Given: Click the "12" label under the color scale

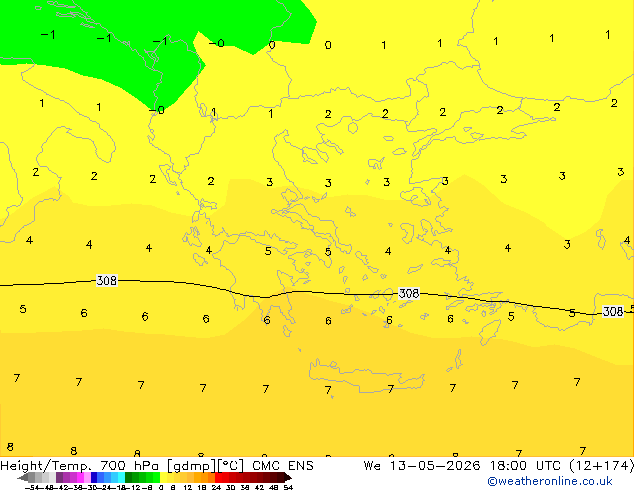Looking at the screenshot, I should tap(188, 487).
